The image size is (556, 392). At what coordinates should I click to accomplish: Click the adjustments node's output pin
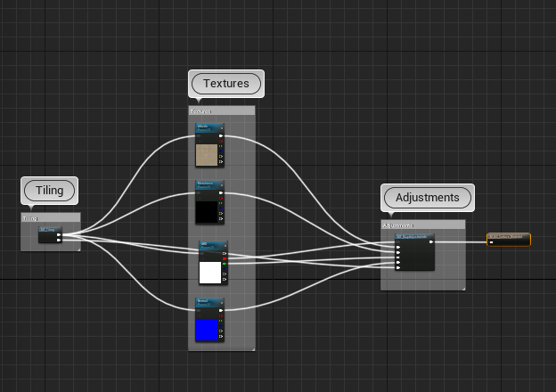pos(431,242)
